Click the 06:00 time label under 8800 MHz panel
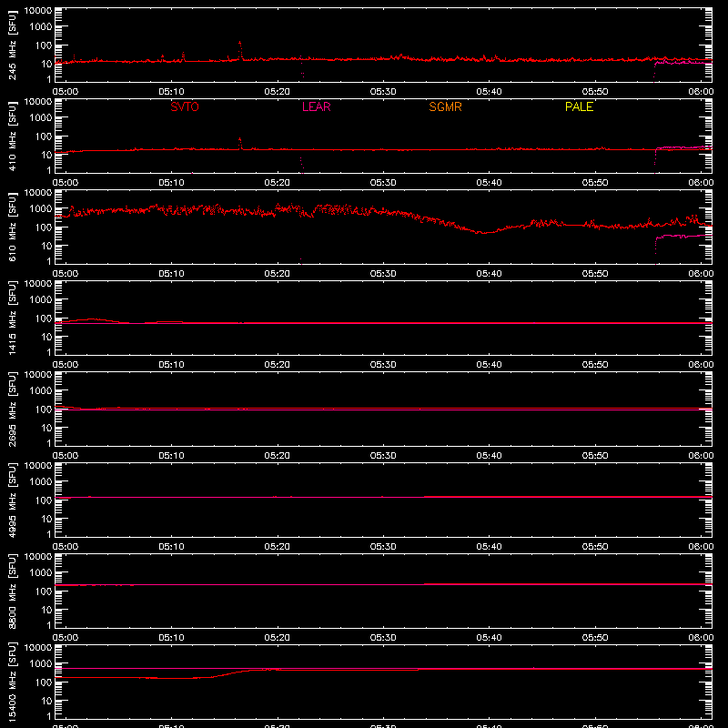 tap(701, 638)
